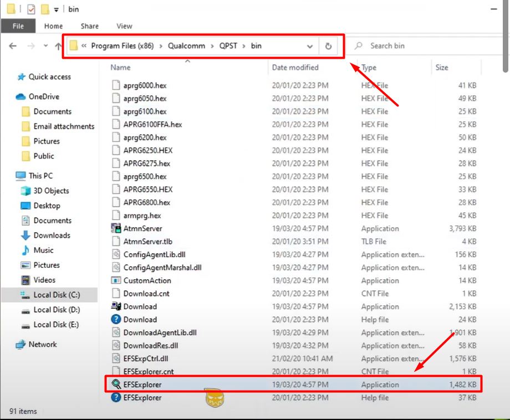
Task: Sort files by Size column header
Action: pos(442,67)
